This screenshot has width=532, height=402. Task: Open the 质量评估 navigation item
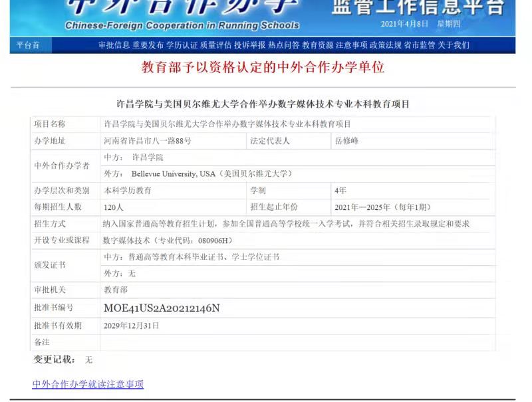215,45
